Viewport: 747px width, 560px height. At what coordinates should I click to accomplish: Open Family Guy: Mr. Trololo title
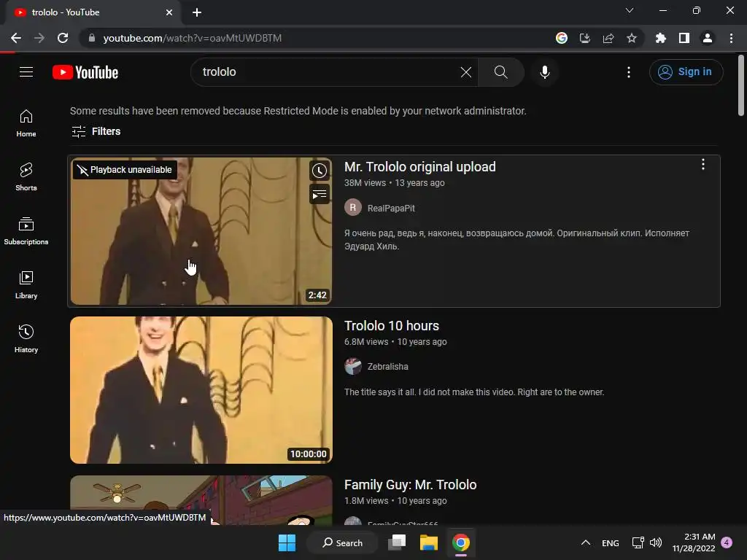(410, 485)
